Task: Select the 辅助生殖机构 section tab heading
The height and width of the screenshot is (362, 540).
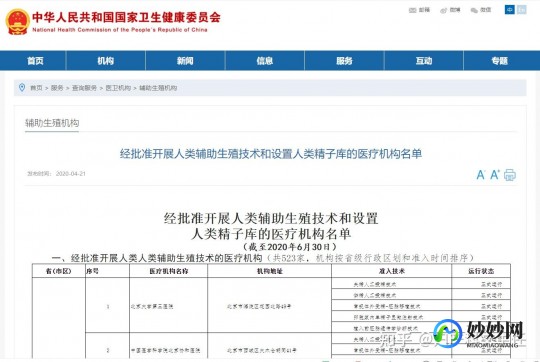Action: pos(52,123)
